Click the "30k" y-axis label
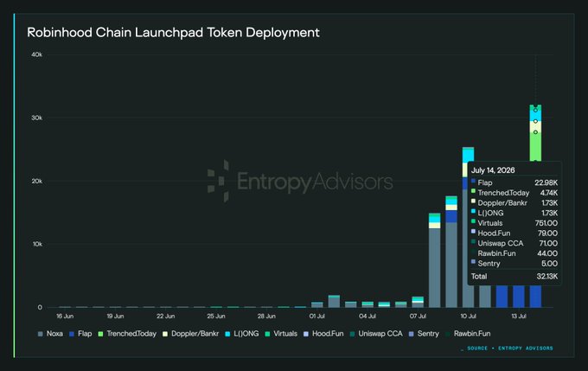Viewport: 588px width, 371px height. tap(36, 118)
